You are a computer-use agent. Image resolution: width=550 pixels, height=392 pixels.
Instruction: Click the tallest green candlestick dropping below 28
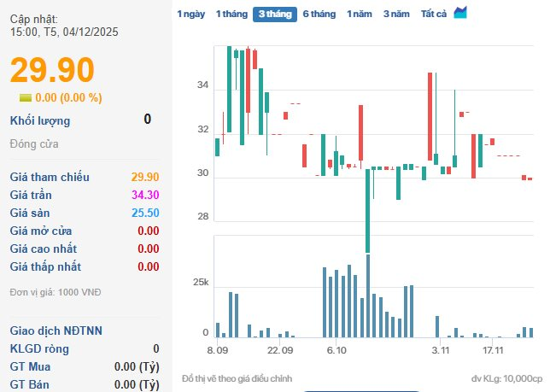[x=367, y=210]
